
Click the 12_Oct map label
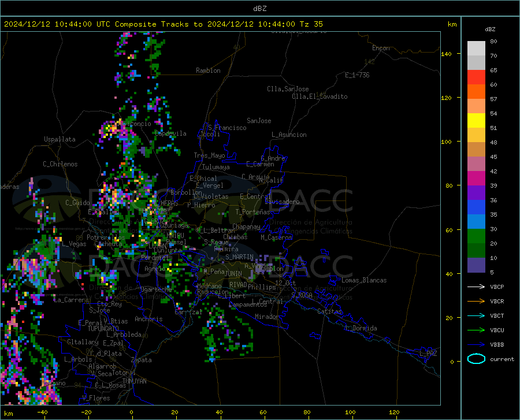pos(285,283)
